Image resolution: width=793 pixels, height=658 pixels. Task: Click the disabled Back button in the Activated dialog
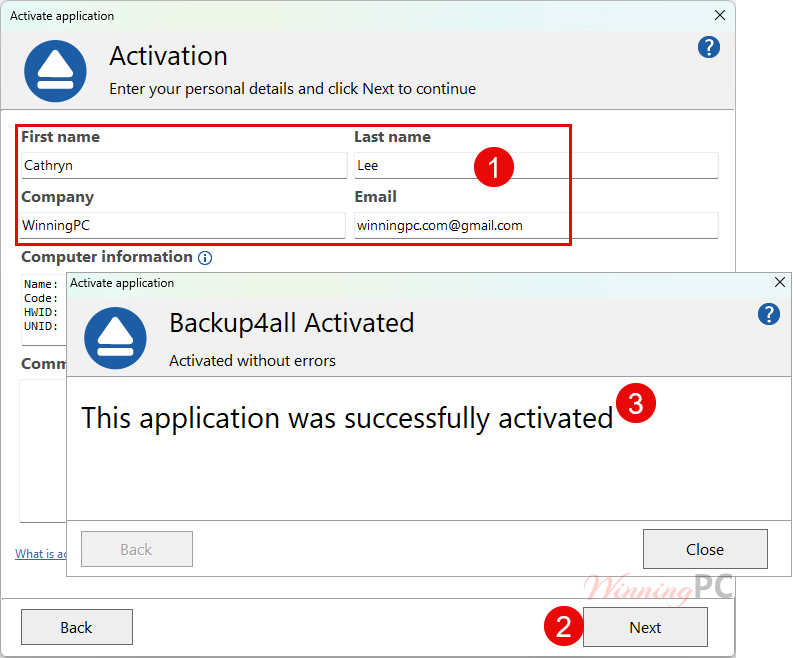click(137, 549)
